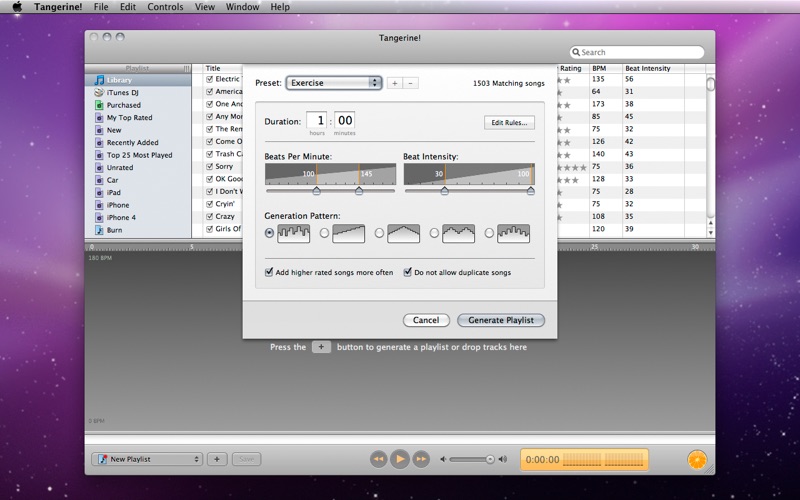Select the ascending ramp pattern thumbnail
The image size is (800, 500).
coord(348,233)
